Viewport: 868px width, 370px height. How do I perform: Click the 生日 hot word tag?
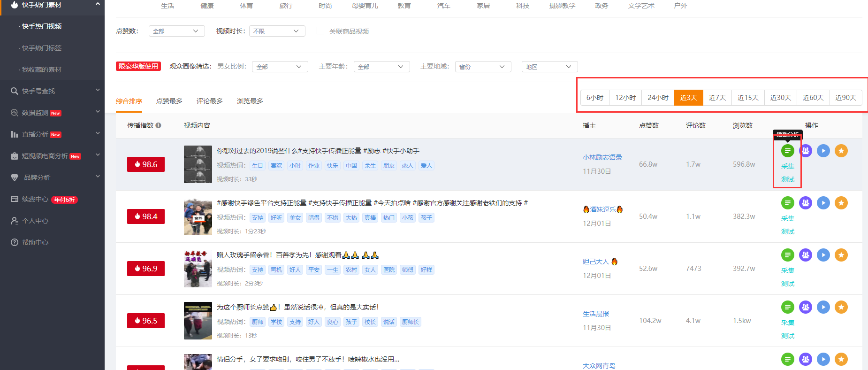258,165
